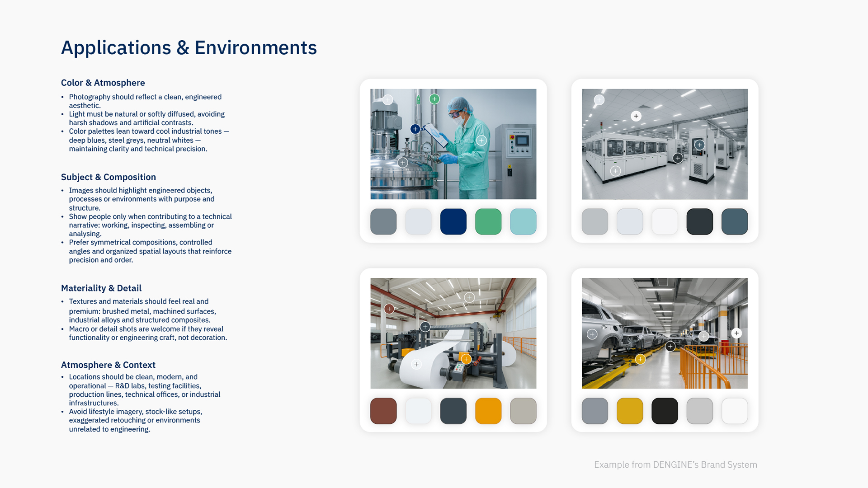Pick the orange swatch under paper machine
Viewport: 868px width, 488px height.
(x=488, y=411)
